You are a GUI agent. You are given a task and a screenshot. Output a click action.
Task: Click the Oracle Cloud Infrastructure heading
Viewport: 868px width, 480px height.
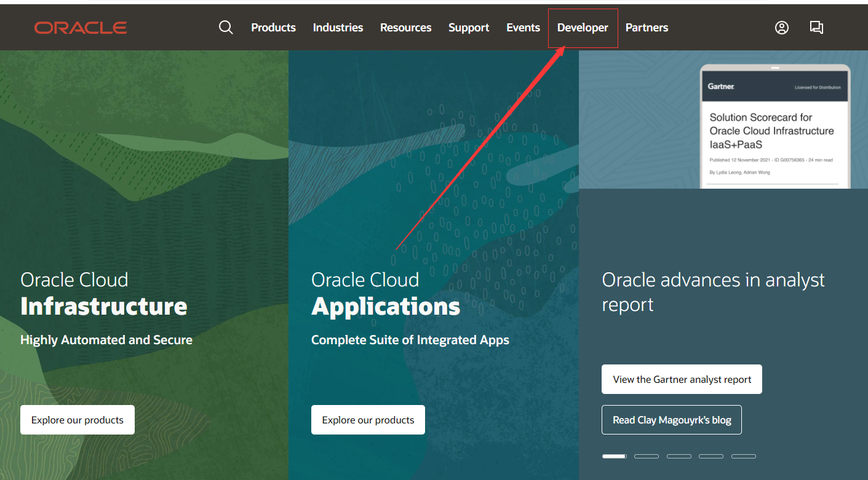(x=104, y=293)
